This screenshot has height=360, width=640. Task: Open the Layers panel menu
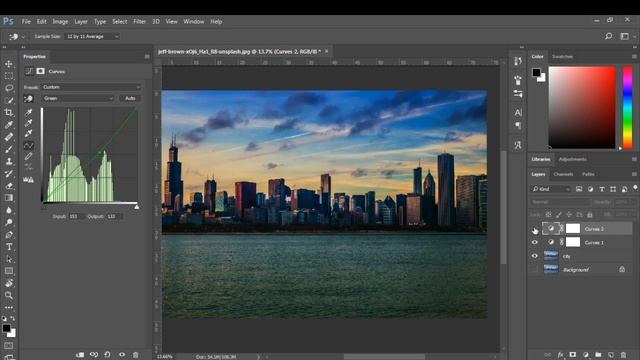tap(634, 174)
